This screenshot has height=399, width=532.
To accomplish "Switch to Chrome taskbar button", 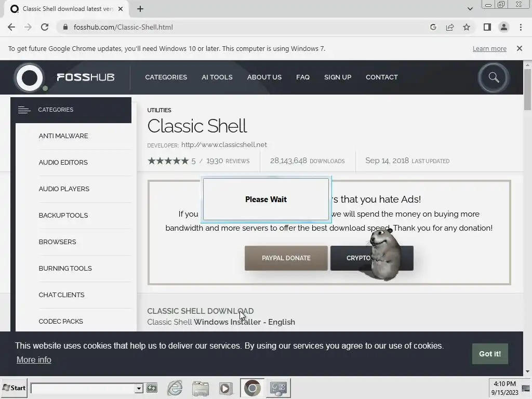I will tap(252, 388).
